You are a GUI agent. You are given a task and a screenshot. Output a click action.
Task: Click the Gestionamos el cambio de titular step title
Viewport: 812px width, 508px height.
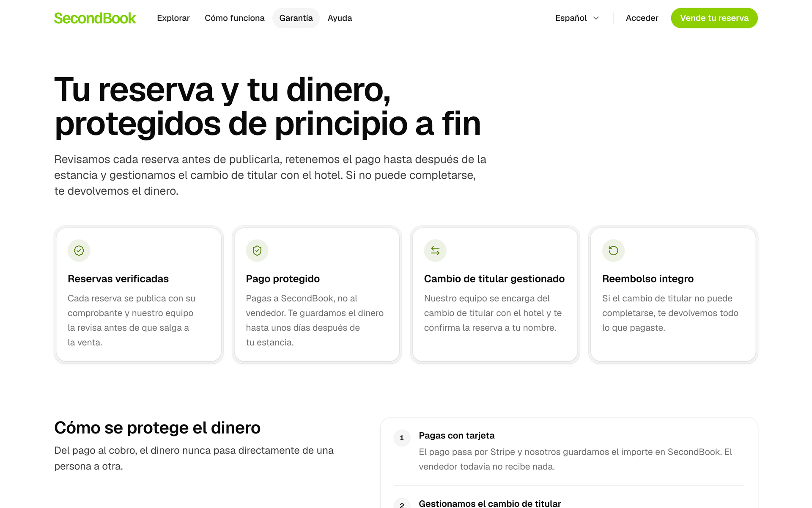490,503
